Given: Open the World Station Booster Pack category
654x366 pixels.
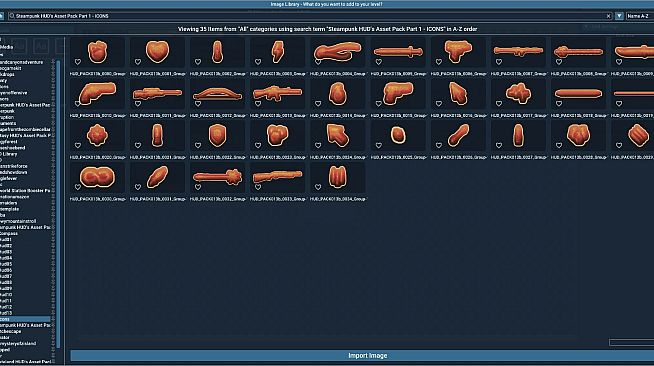Looking at the screenshot, I should tap(25, 191).
